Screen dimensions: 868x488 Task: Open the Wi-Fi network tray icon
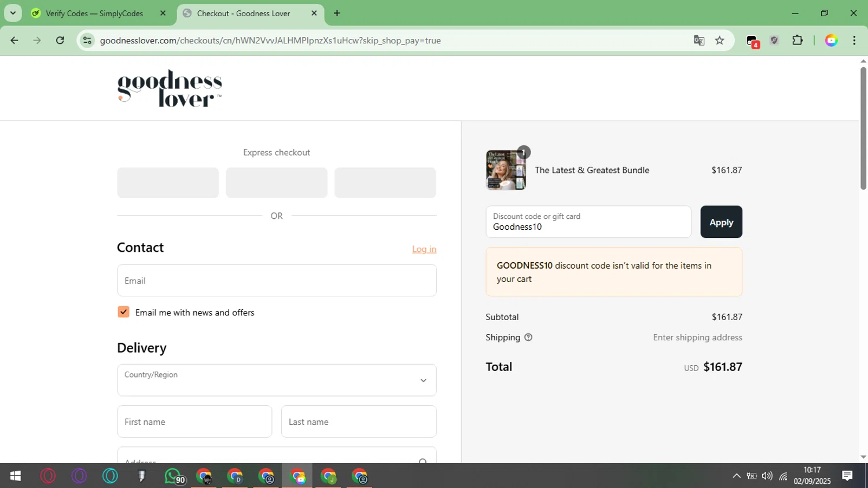[784, 476]
